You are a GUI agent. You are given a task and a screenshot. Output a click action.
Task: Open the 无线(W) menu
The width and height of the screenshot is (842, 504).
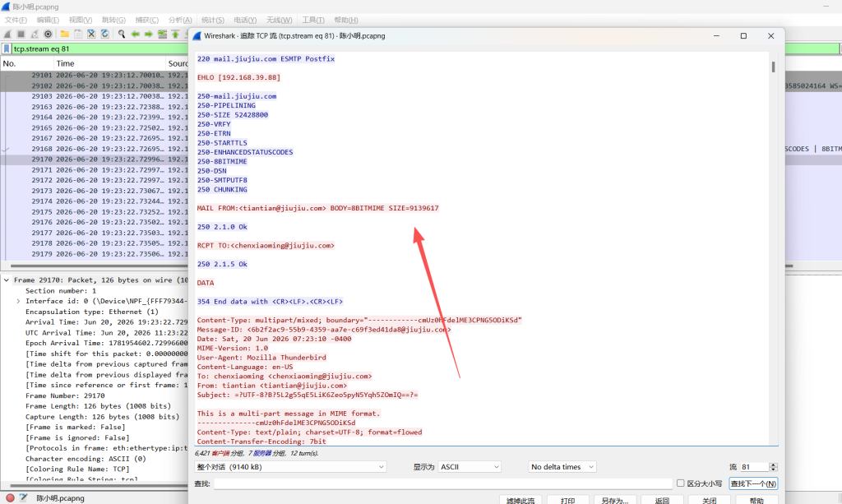[x=280, y=20]
